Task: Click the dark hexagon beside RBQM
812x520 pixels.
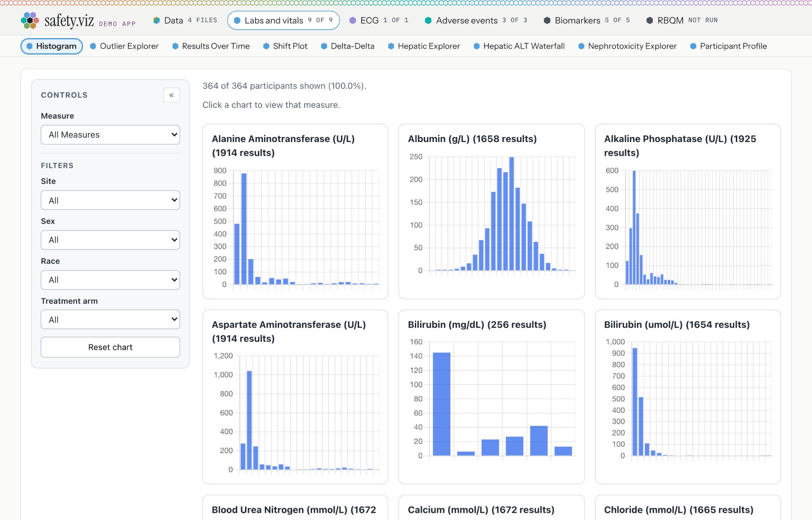Action: (650, 20)
